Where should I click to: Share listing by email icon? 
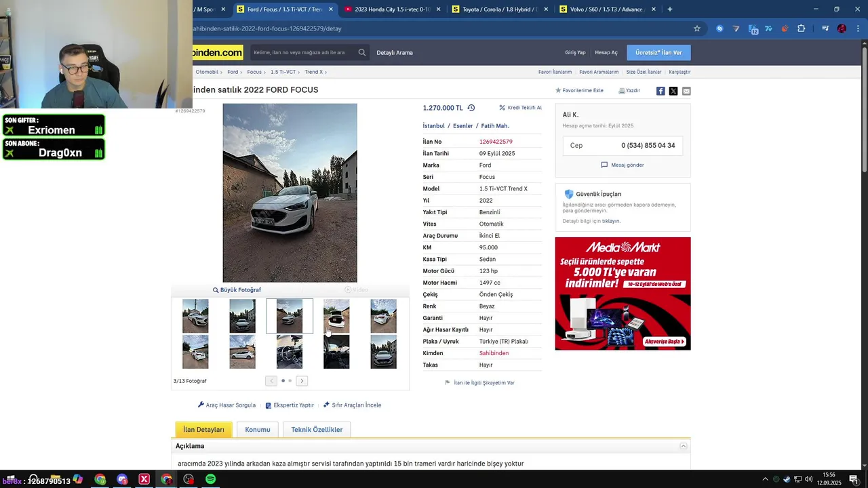(686, 91)
